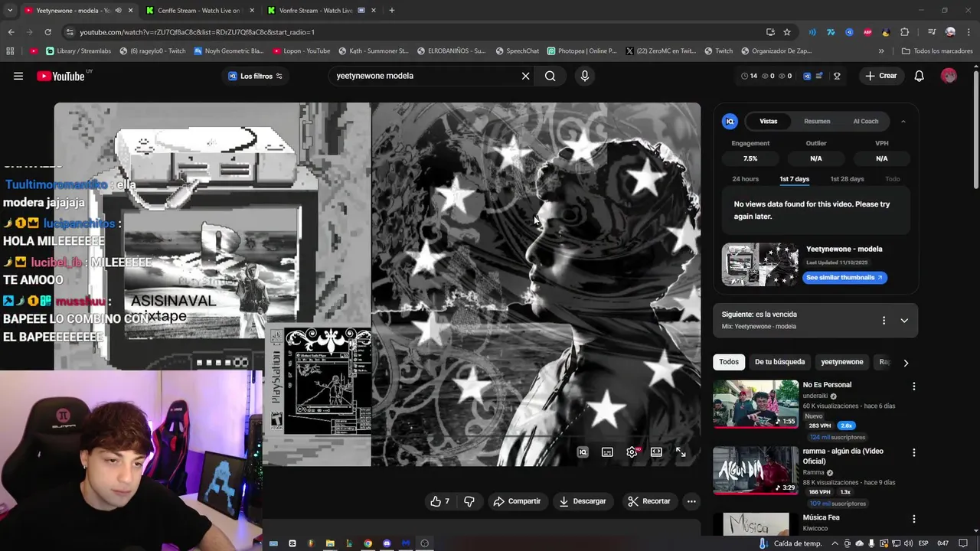Click the vidIQ icon in player controls

(x=583, y=452)
